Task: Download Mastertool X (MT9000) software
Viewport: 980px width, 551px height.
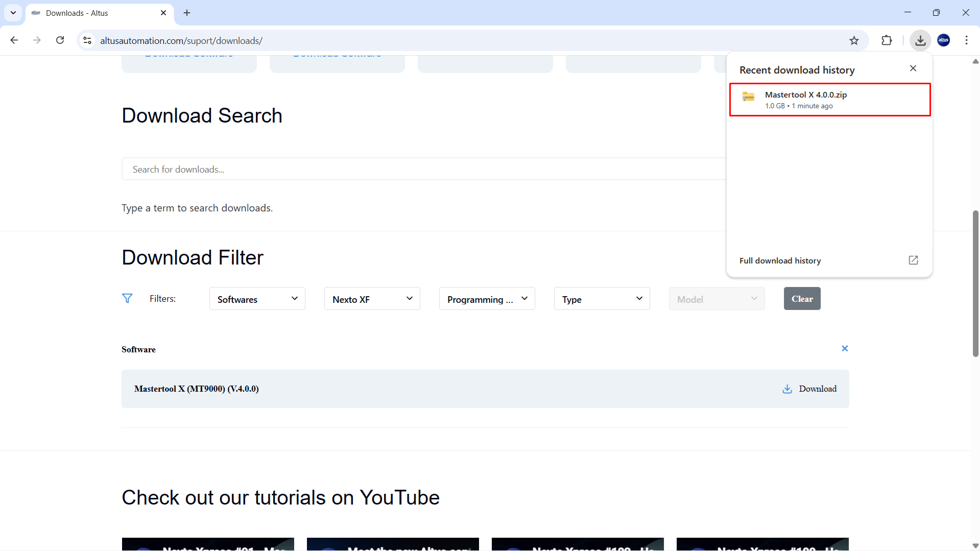Action: point(810,389)
